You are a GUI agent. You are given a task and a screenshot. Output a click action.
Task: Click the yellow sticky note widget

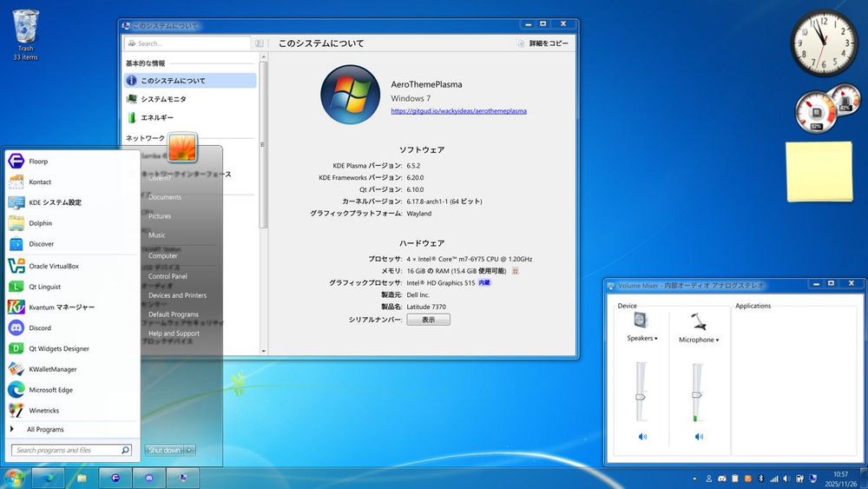click(x=819, y=172)
